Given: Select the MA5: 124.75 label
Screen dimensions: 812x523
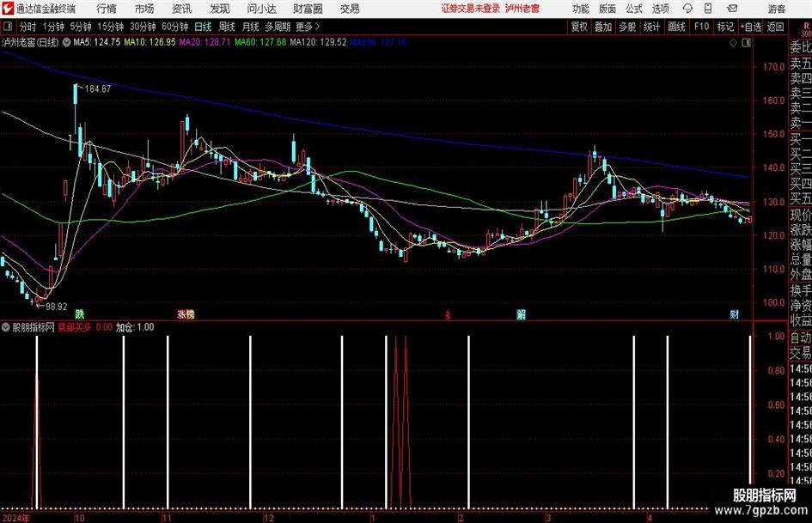Looking at the screenshot, I should pos(97,42).
